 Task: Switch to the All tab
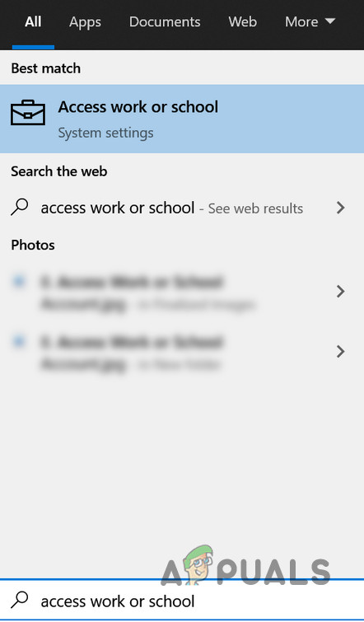(33, 22)
